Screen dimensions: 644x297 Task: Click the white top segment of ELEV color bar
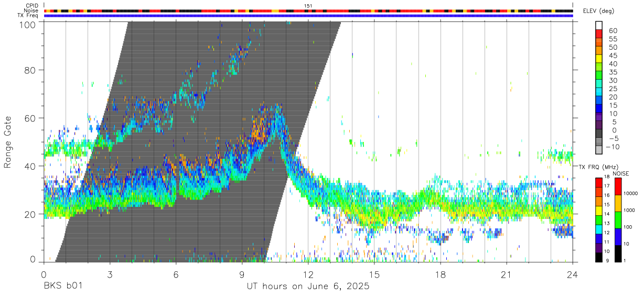pyautogui.click(x=599, y=25)
